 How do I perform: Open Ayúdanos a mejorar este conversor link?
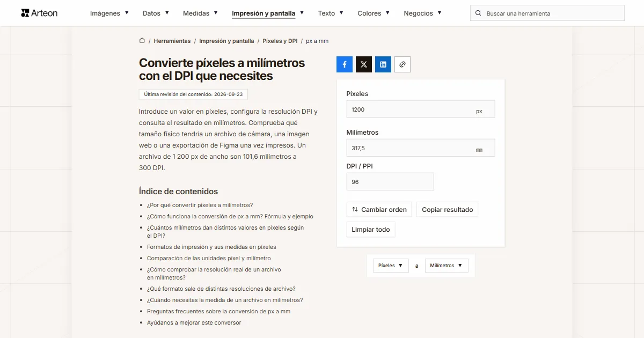pos(194,322)
